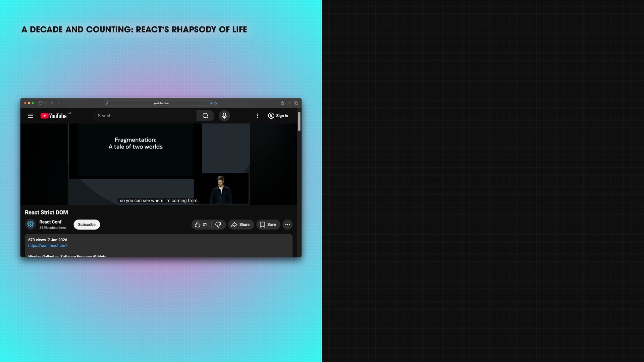Click Safari's share icon

tap(282, 103)
